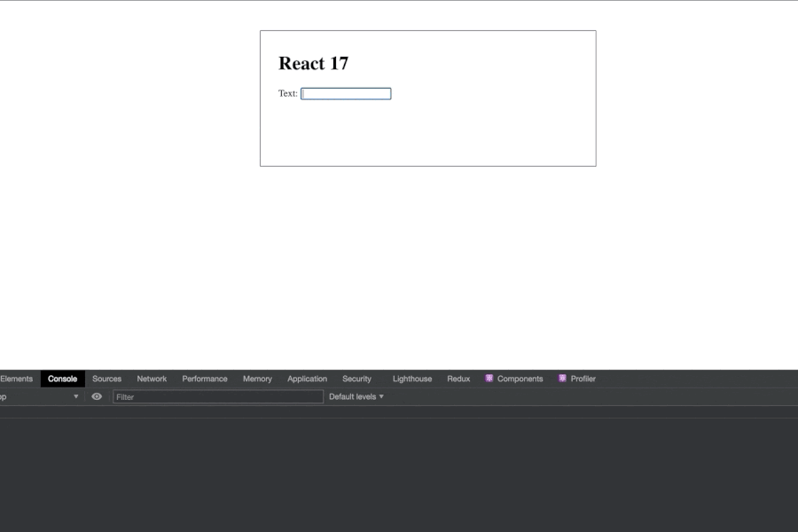Screen dimensions: 798x532
Task: Open the JavaScript context dropdown arrow
Action: tap(75, 397)
